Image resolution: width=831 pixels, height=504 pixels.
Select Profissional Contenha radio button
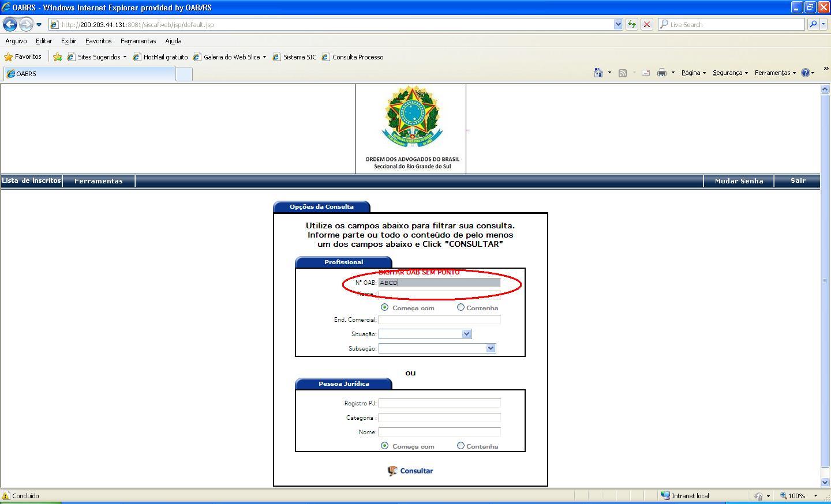(x=461, y=307)
